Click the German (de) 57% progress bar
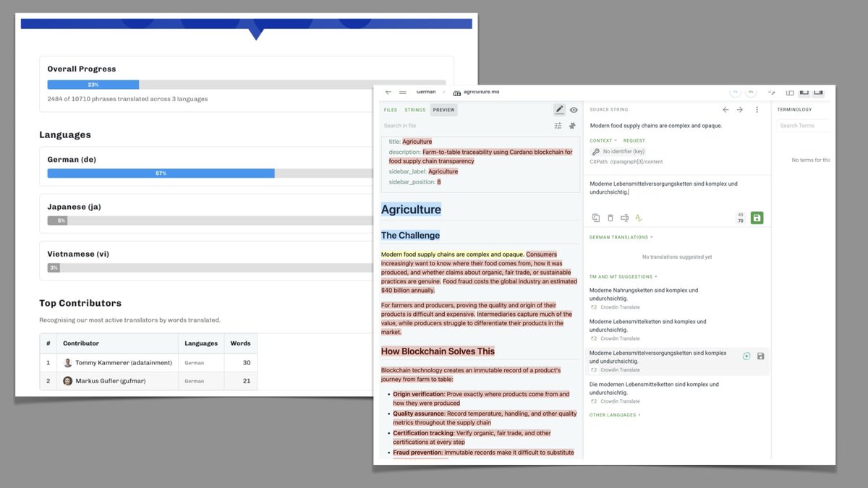Image resolution: width=868 pixels, height=488 pixels. (x=161, y=174)
